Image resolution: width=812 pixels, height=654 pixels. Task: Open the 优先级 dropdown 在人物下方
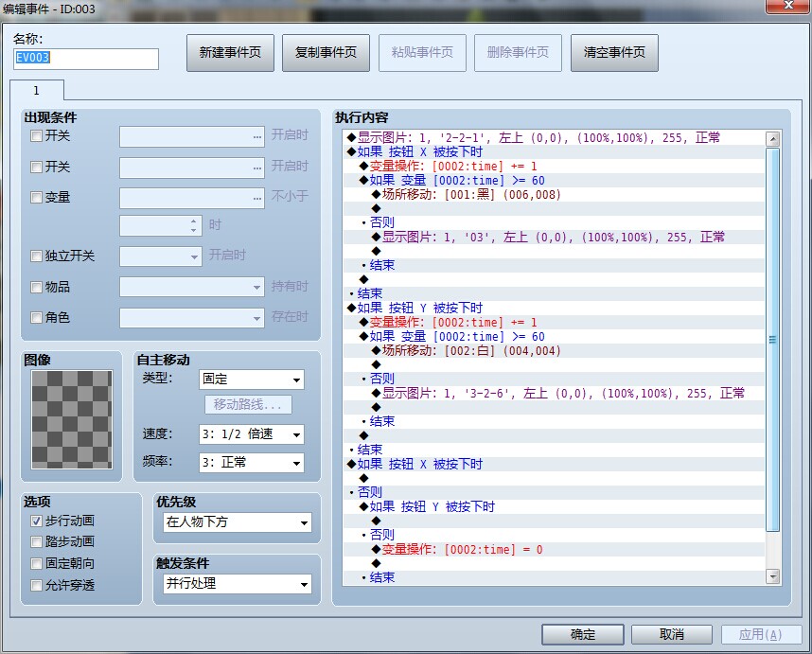[x=238, y=521]
